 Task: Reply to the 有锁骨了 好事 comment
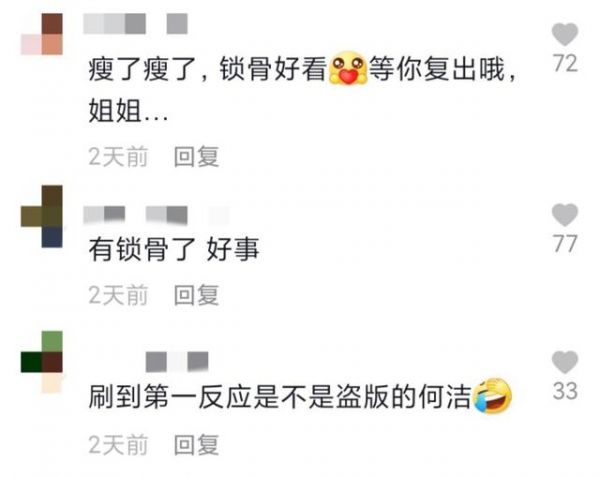[196, 295]
